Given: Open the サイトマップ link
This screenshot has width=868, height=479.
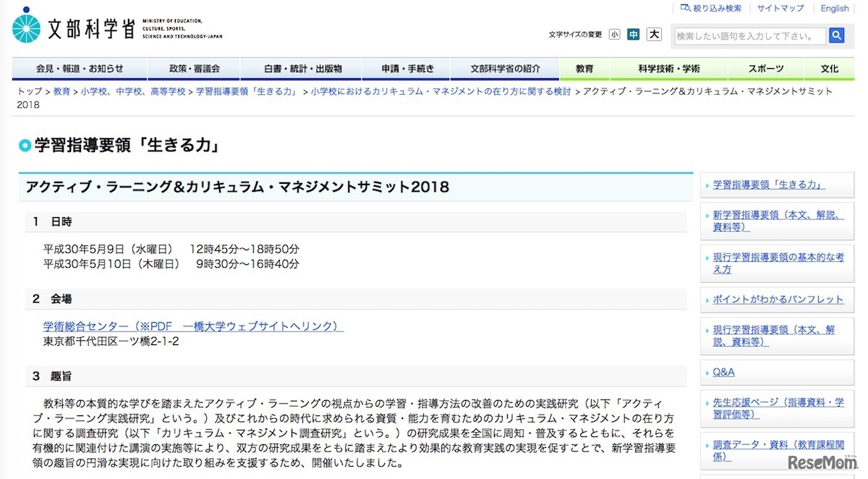Looking at the screenshot, I should click(780, 9).
